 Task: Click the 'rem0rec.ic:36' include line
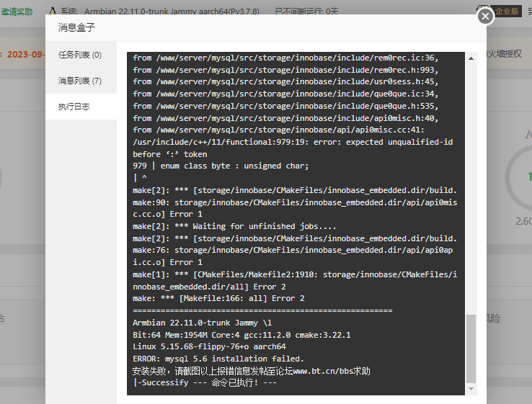click(285, 58)
